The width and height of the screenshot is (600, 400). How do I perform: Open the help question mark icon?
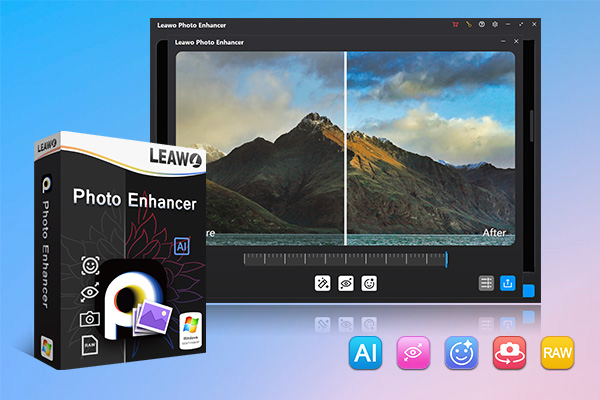[x=482, y=24]
